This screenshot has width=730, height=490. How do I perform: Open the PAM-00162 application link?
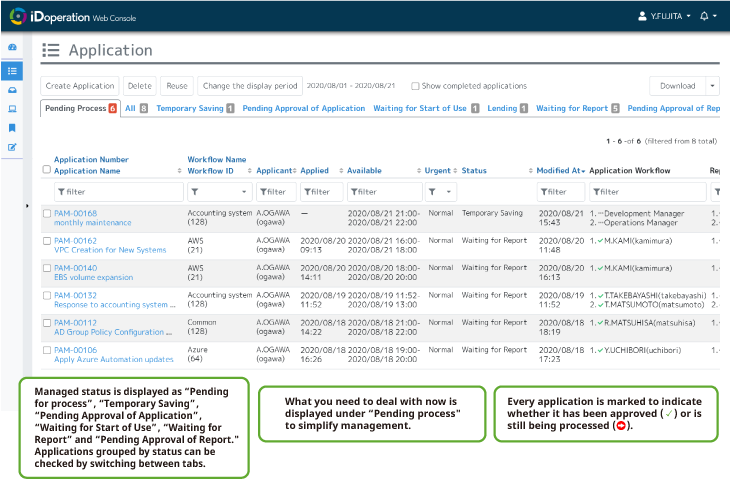pos(75,241)
